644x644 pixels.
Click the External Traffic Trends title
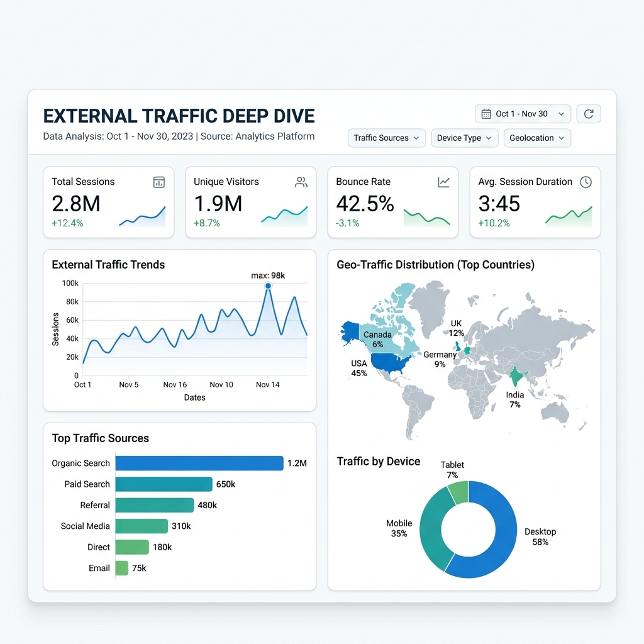[x=108, y=265]
